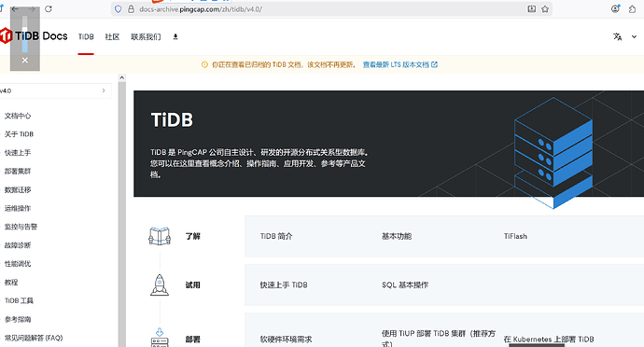This screenshot has height=347, width=644.
Task: Expand 快速上手 in sidebar
Action: click(x=18, y=153)
